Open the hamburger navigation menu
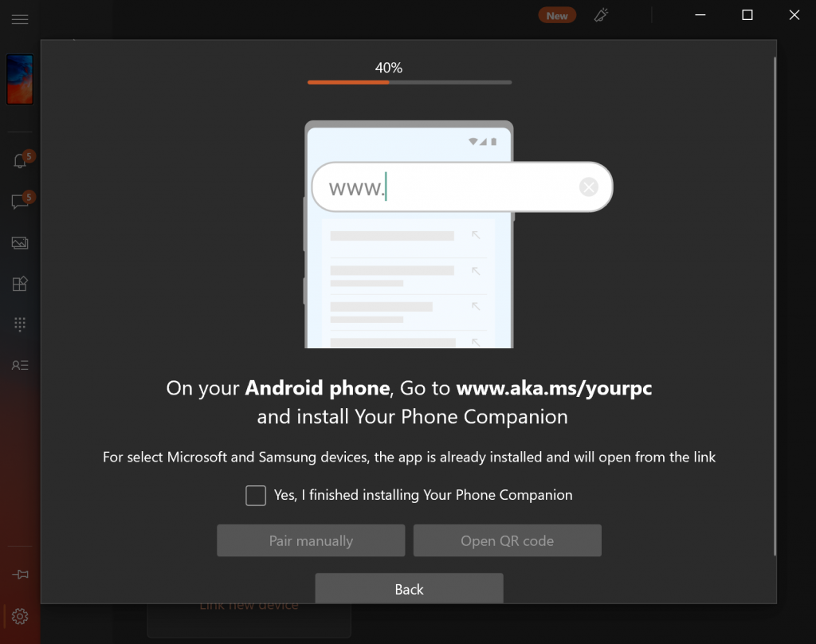Screen dimensions: 816x644 (x=20, y=20)
